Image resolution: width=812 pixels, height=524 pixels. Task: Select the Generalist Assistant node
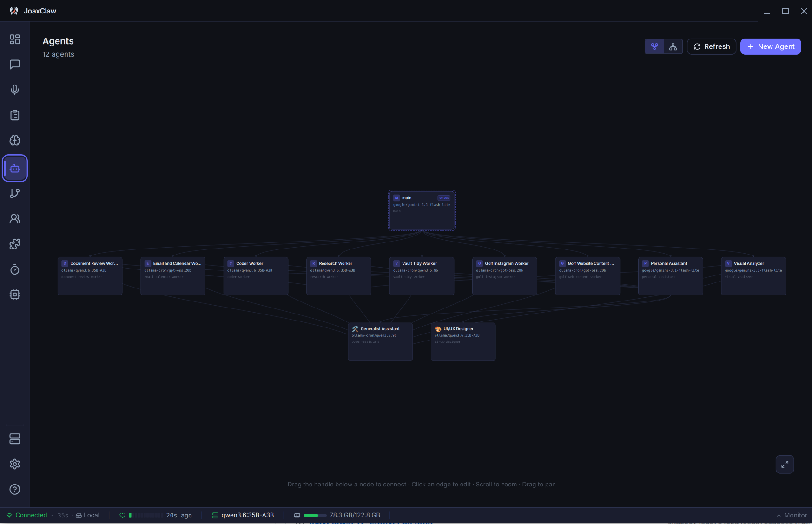[x=380, y=341]
